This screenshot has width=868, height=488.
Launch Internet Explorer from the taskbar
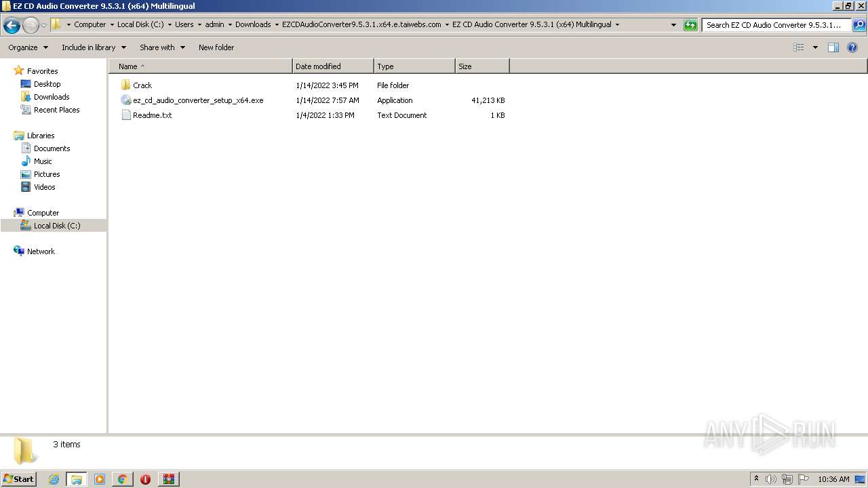coord(54,479)
